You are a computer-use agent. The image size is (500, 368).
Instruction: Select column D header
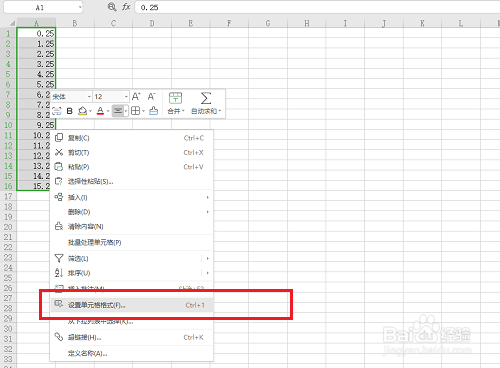152,23
